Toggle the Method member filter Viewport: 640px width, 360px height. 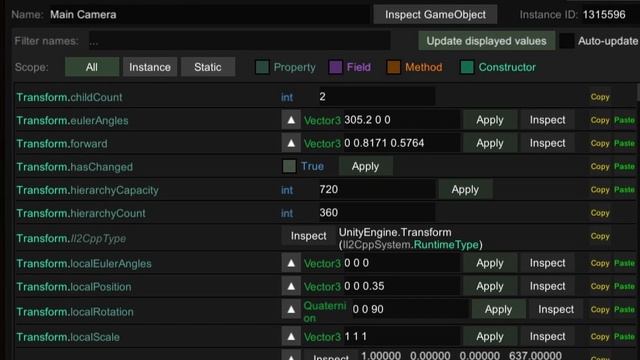point(393,67)
